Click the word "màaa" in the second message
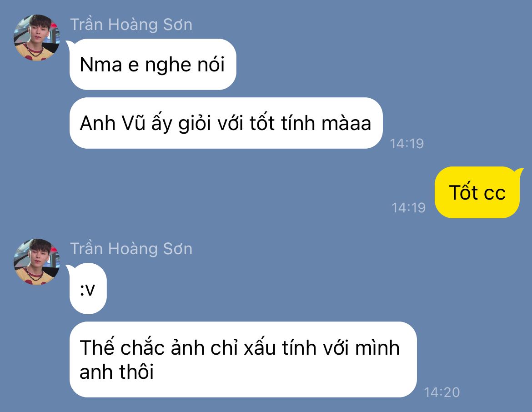532x412 pixels. pos(346,123)
